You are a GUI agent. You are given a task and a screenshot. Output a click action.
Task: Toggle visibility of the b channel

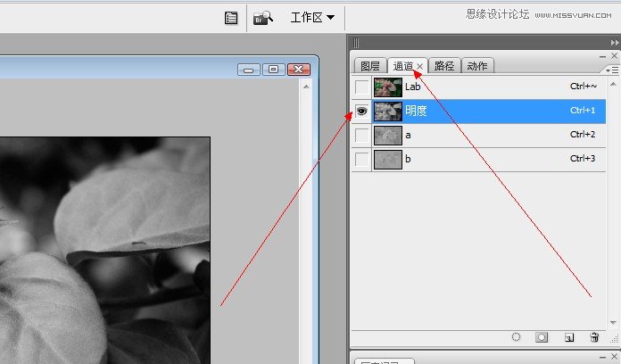coord(361,160)
